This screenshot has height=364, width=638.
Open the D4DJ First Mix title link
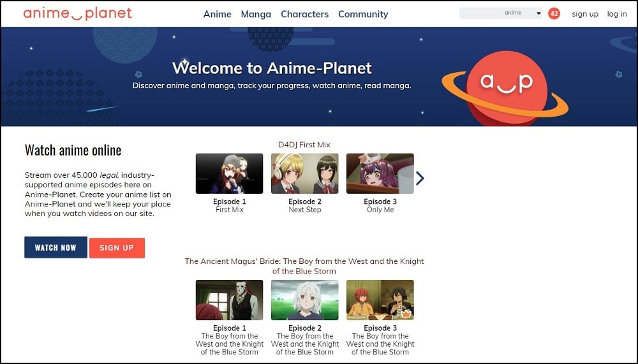[x=304, y=145]
